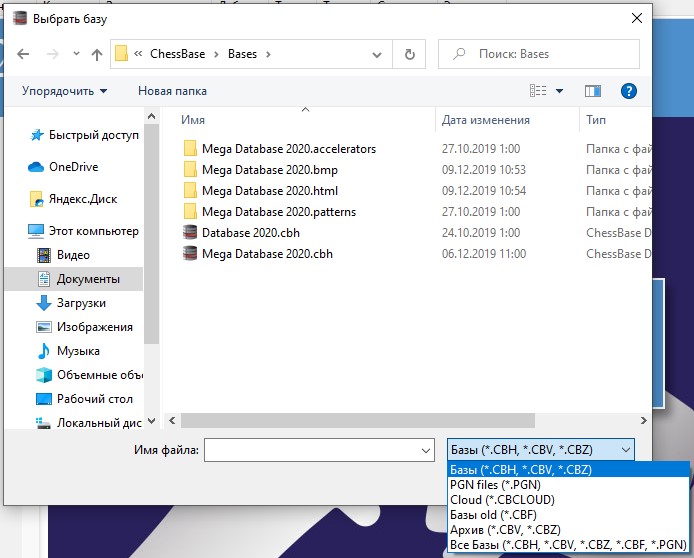The width and height of the screenshot is (694, 558).
Task: Click the 09.12.2019 10:53 date cell
Action: [484, 170]
